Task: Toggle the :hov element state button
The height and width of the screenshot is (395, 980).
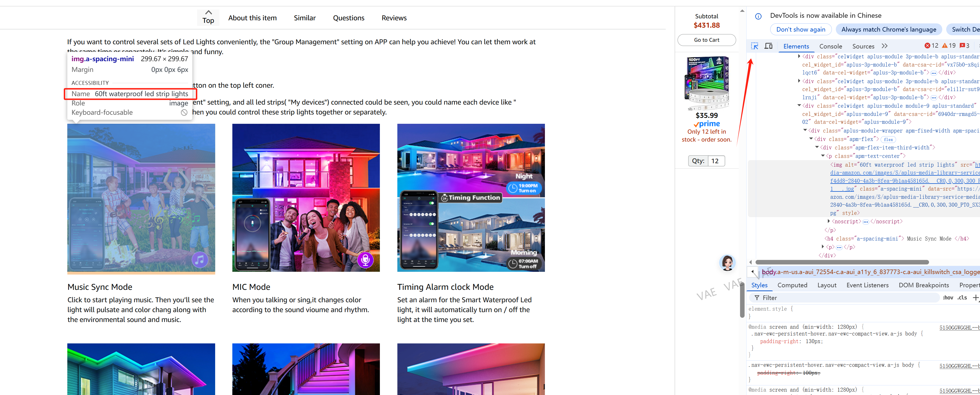Action: (x=948, y=297)
